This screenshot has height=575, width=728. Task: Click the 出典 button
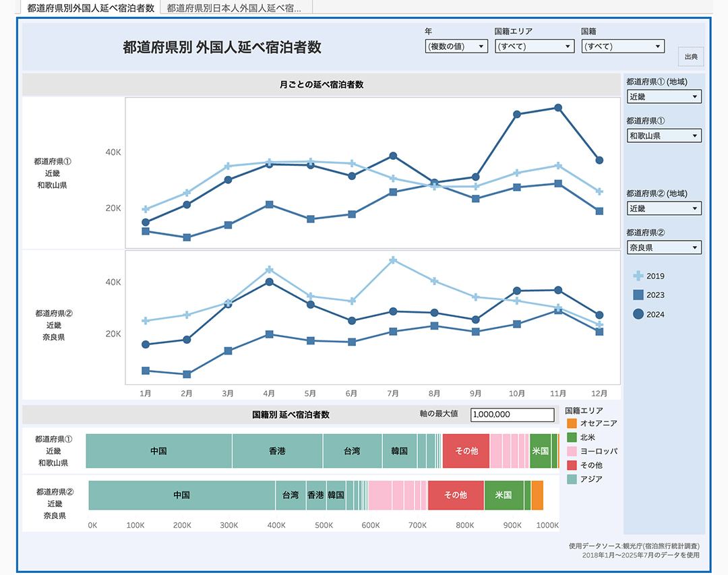pyautogui.click(x=691, y=57)
